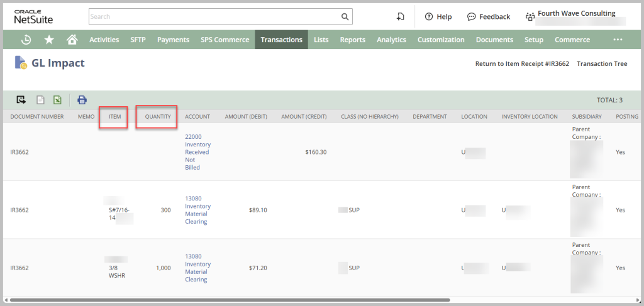Click the GL Impact page title
The width and height of the screenshot is (644, 306).
[x=58, y=63]
